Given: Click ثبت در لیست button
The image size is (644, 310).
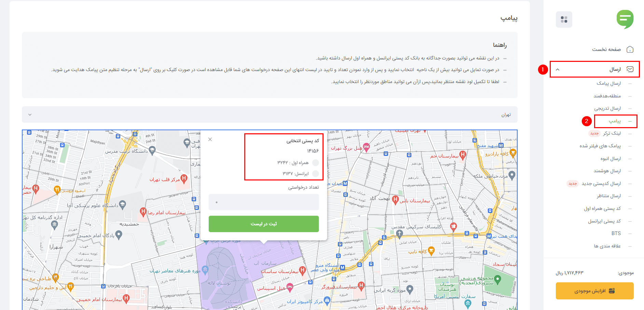Looking at the screenshot, I should pyautogui.click(x=264, y=224).
